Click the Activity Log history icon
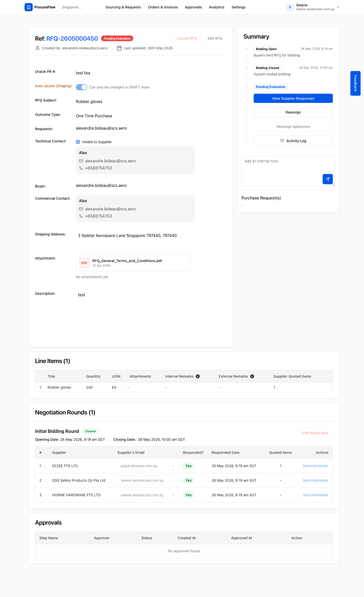The height and width of the screenshot is (597, 364). click(x=282, y=141)
